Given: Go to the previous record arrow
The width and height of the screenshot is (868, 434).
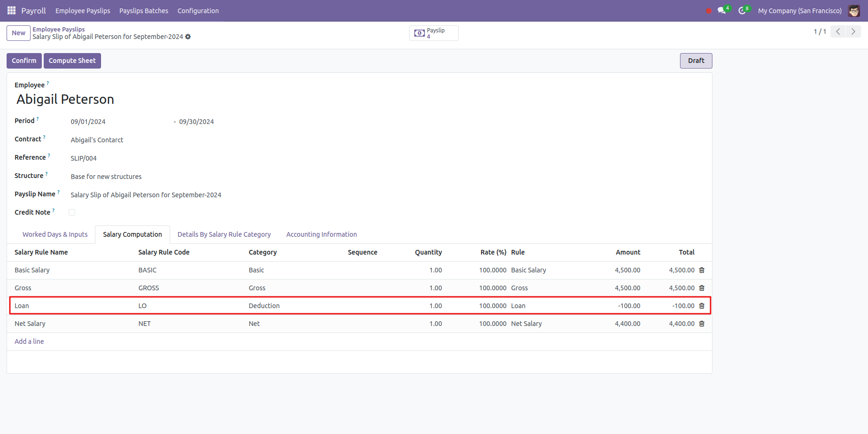Looking at the screenshot, I should [838, 31].
